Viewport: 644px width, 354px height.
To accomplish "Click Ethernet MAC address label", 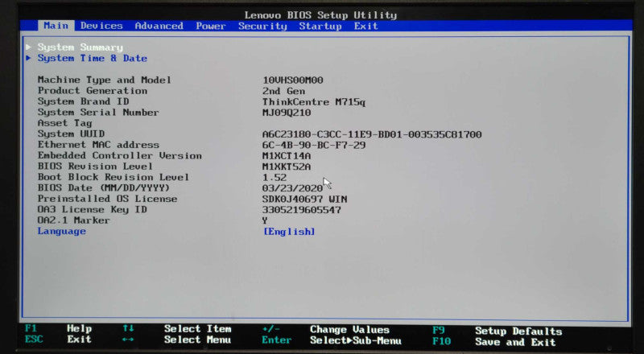I will click(98, 145).
